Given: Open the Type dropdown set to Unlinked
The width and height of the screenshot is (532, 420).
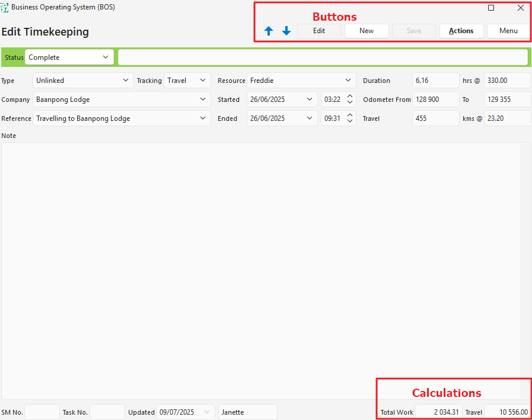Looking at the screenshot, I should 125,81.
